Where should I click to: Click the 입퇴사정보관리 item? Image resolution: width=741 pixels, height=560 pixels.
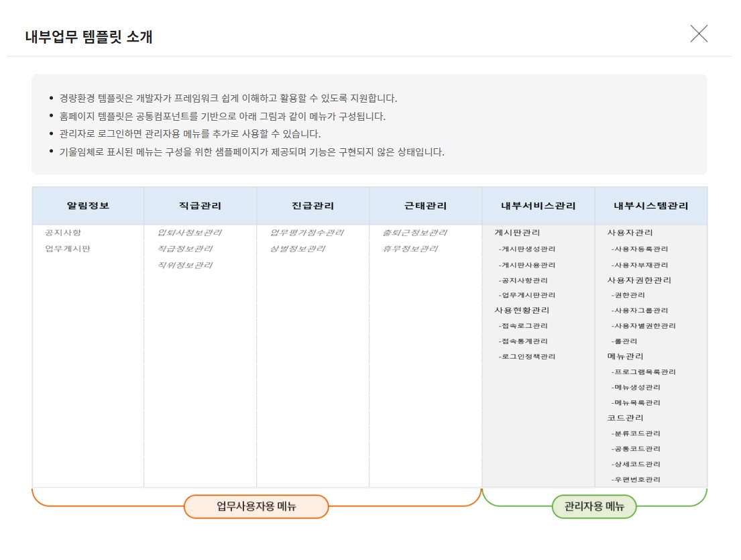coord(189,233)
